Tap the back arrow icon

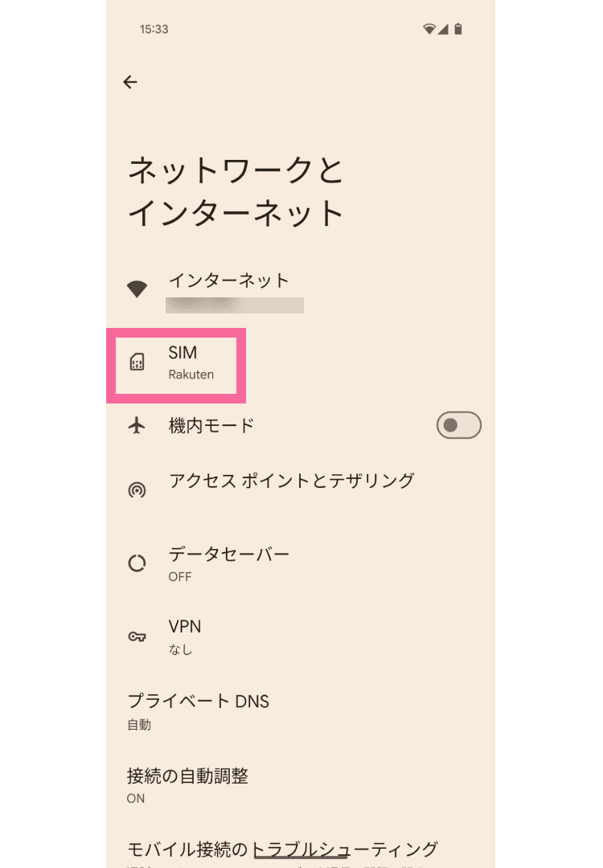coord(130,82)
